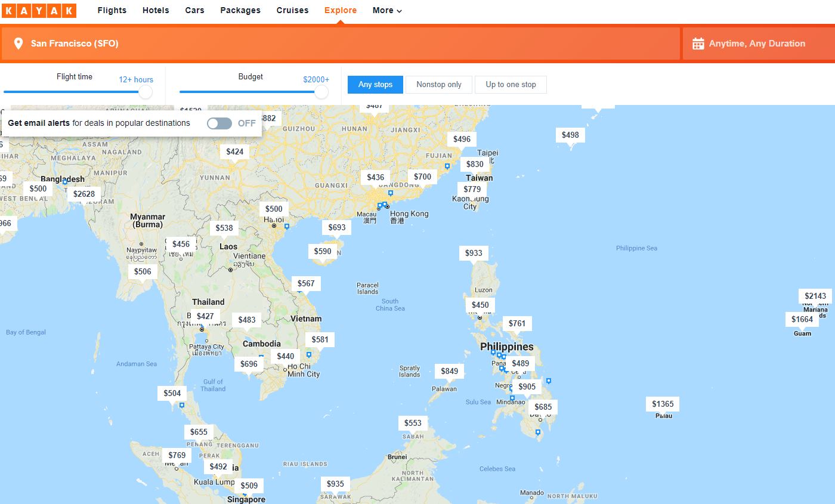Expand the More menu

(x=387, y=10)
